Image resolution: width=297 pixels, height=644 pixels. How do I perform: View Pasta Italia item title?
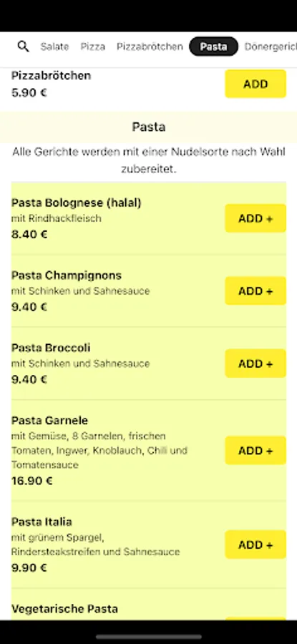click(x=42, y=522)
